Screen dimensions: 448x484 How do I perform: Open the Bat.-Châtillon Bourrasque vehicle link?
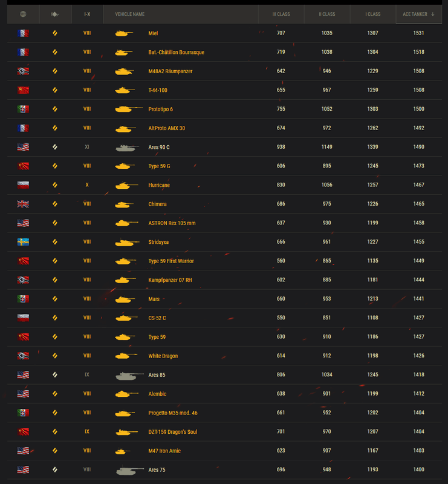[176, 53]
